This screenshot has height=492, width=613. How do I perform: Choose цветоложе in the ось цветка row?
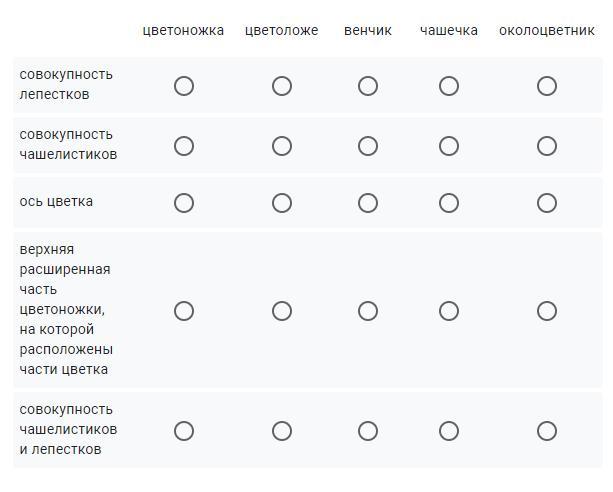pyautogui.click(x=281, y=203)
